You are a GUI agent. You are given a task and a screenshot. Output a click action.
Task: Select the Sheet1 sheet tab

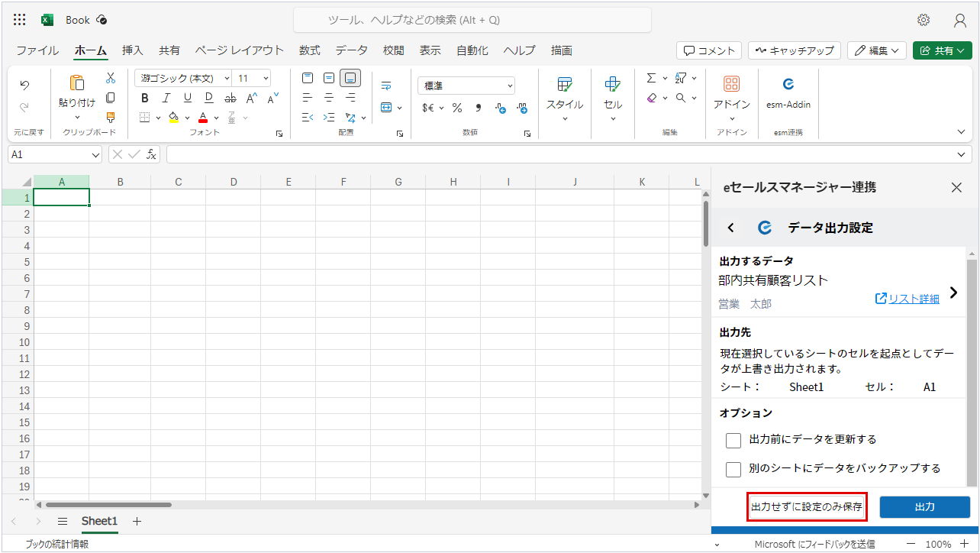(100, 521)
